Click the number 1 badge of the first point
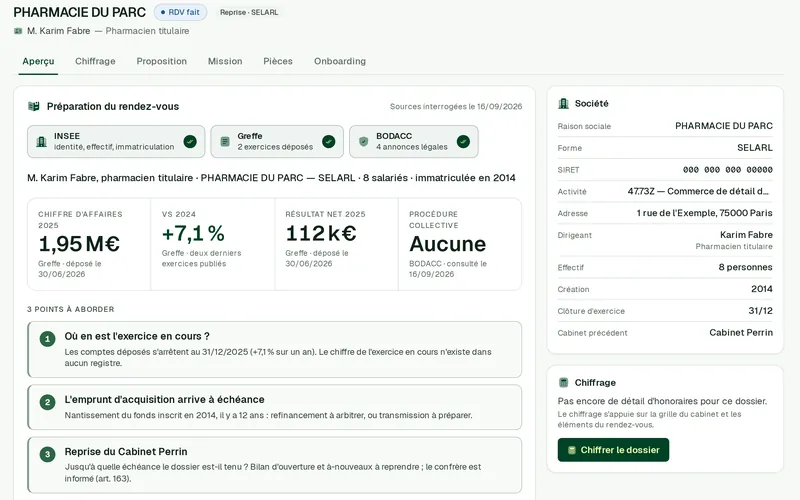The width and height of the screenshot is (800, 500). [47, 339]
